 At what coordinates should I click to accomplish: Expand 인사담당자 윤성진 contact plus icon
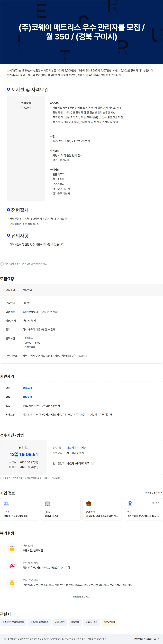coord(93,463)
